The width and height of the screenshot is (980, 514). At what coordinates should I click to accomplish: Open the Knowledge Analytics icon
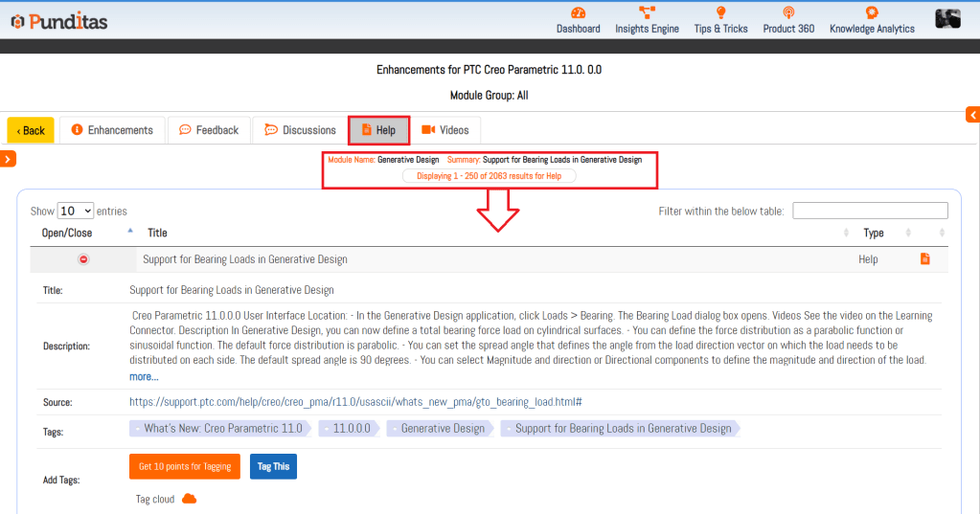point(872,13)
